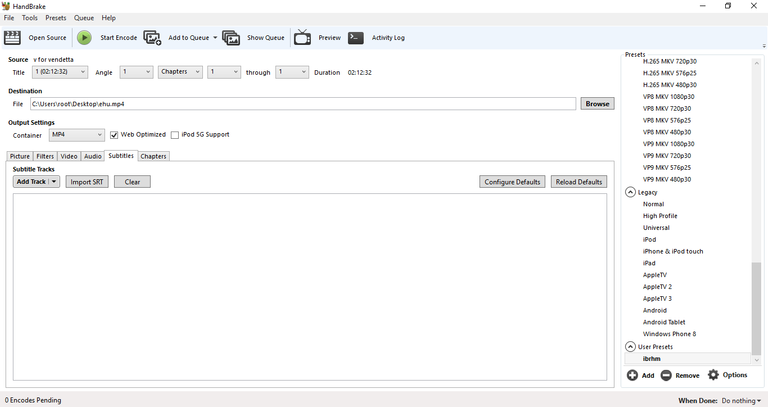Click the Import SRT button
This screenshot has height=407, width=768.
(x=87, y=182)
